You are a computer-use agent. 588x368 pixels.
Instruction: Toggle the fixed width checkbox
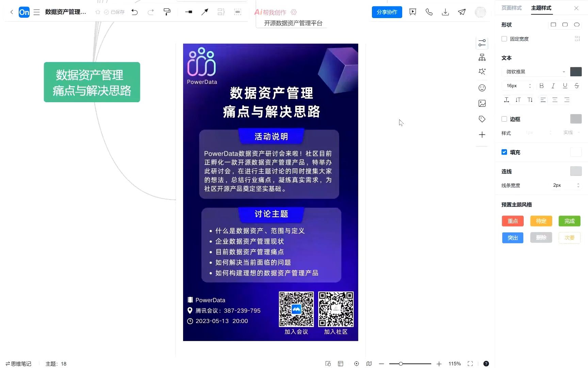pos(504,39)
